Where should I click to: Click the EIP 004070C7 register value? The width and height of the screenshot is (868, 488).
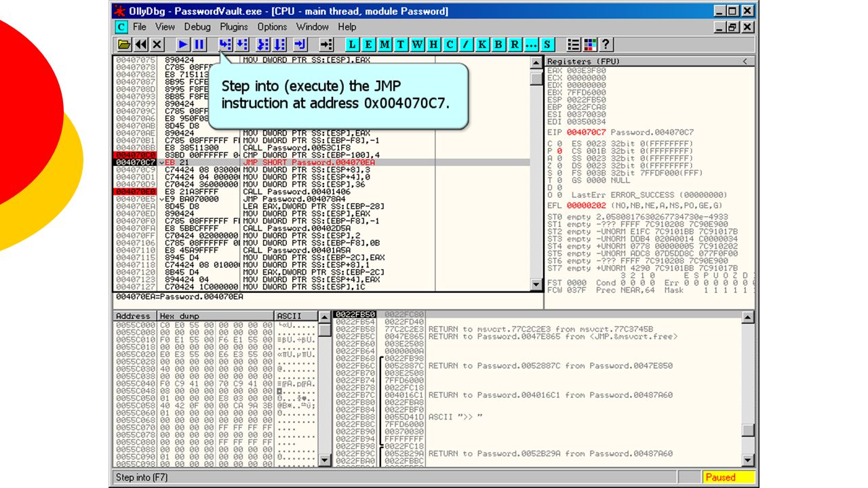pyautogui.click(x=586, y=132)
